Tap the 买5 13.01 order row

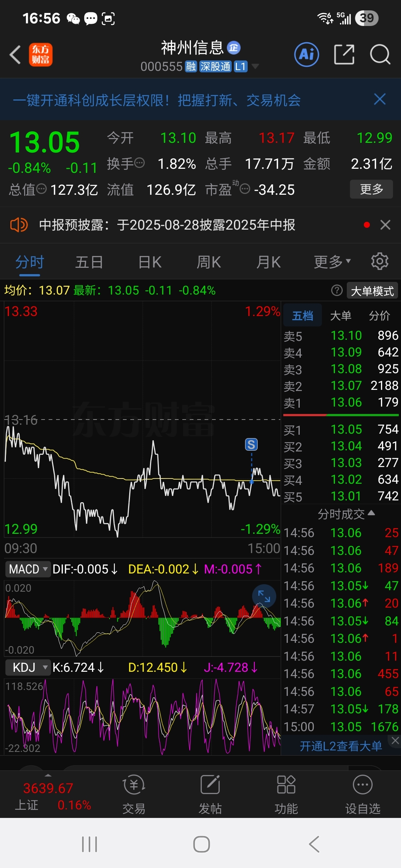[341, 496]
